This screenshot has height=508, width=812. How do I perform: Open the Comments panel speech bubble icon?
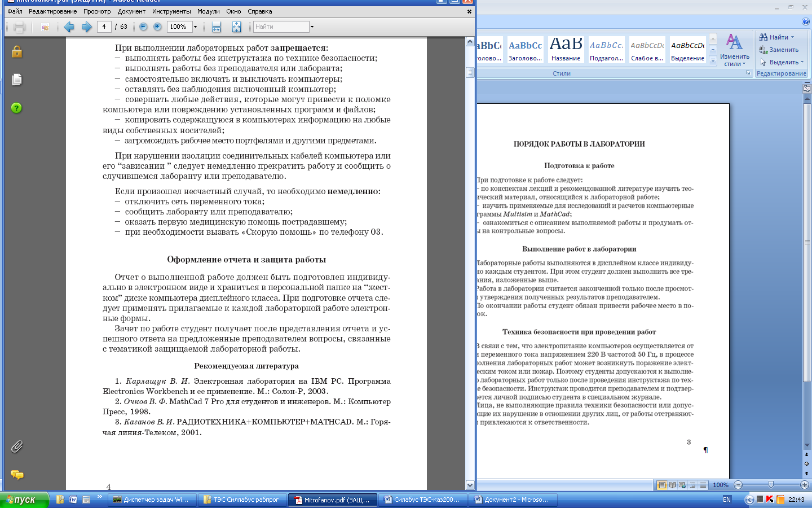(17, 475)
